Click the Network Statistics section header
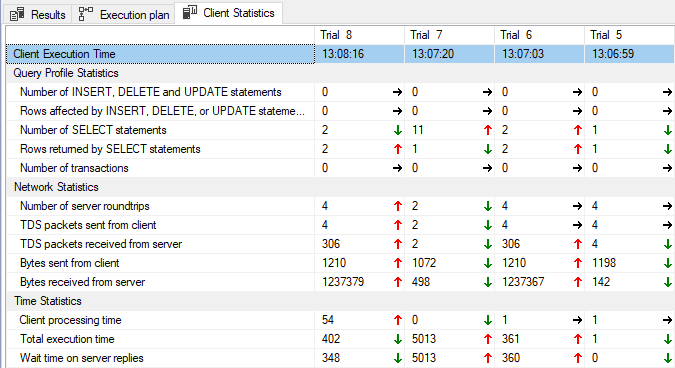Viewport: 675px width, 368px height. 56,187
